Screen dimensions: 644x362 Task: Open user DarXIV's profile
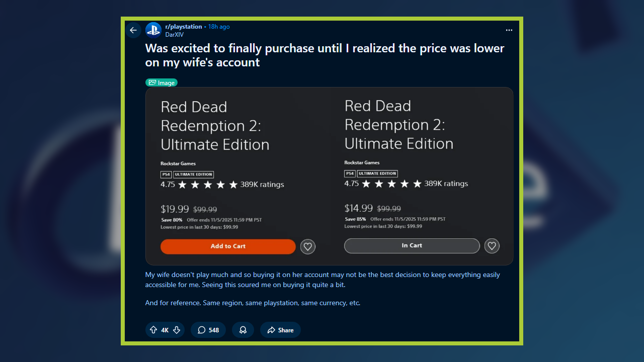click(x=175, y=35)
